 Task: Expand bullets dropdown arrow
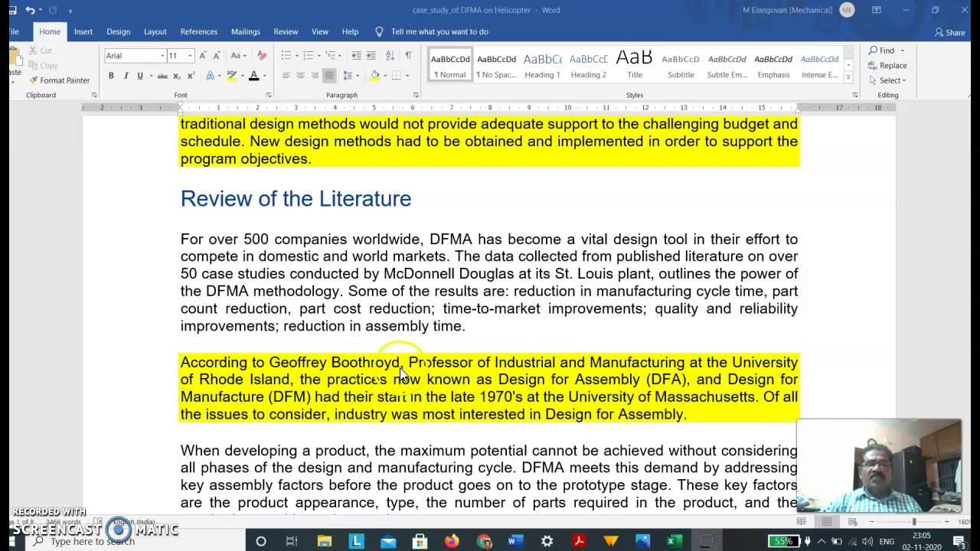pyautogui.click(x=296, y=55)
